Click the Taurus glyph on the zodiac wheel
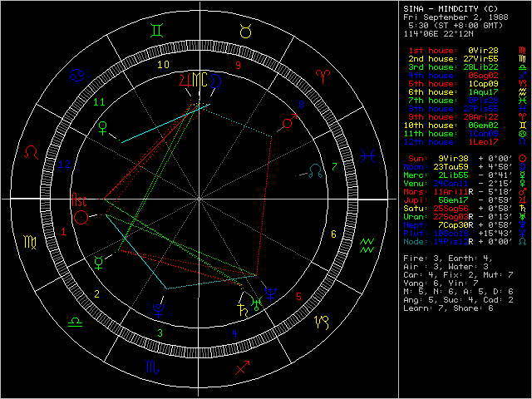The width and height of the screenshot is (532, 399). pos(245,32)
